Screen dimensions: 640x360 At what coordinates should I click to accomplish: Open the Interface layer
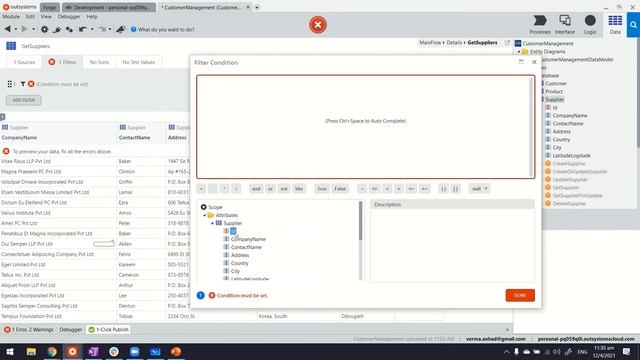[565, 24]
